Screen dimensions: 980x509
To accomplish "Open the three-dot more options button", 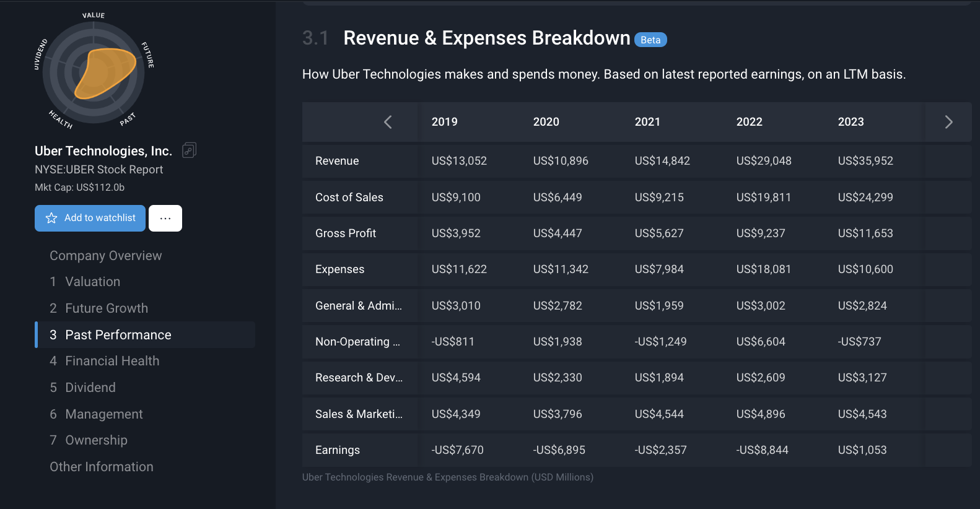I will [165, 218].
